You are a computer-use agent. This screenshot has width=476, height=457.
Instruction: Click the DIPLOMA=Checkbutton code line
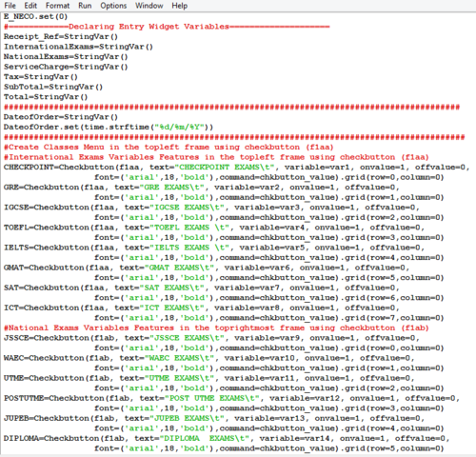[x=227, y=439]
